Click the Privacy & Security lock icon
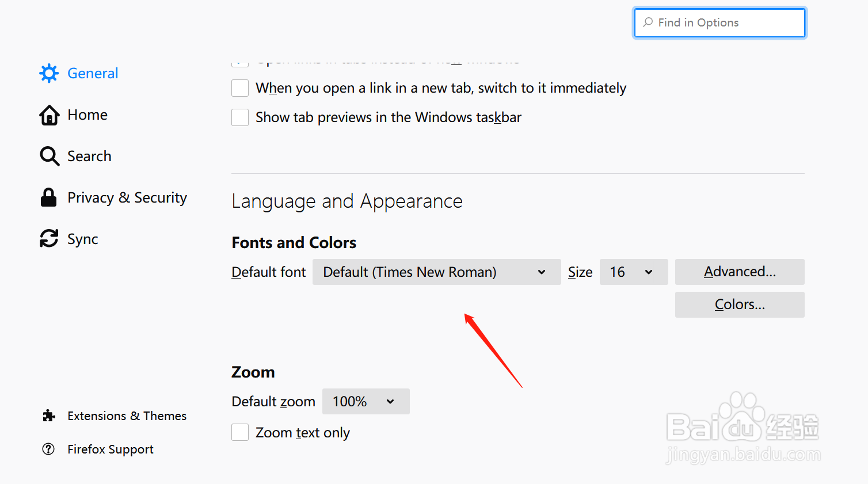 tap(49, 197)
